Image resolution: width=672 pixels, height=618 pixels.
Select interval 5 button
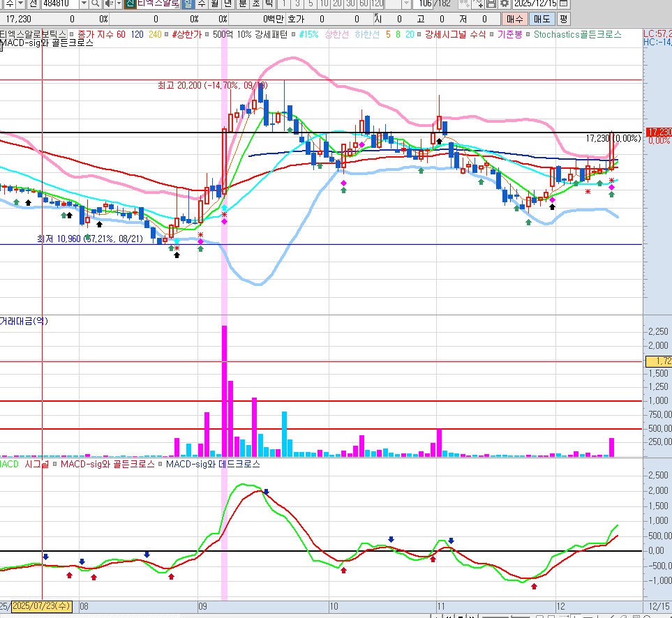click(x=311, y=4)
